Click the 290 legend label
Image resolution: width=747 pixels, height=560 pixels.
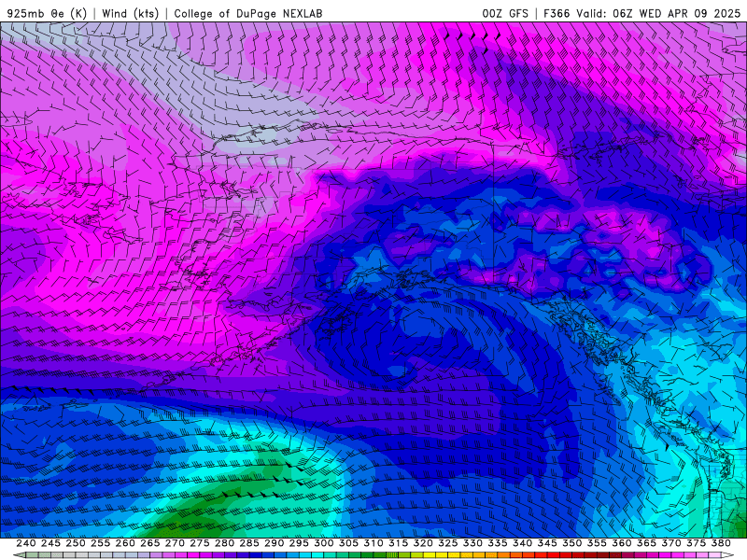click(x=274, y=543)
